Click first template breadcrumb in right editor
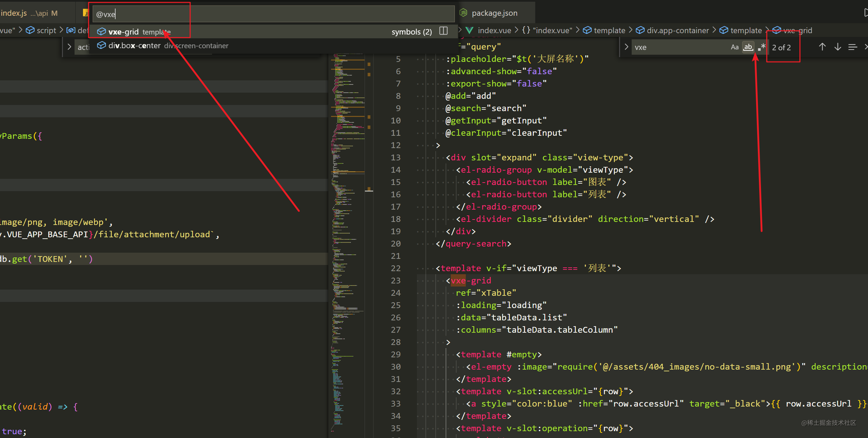Screen dimensions: 868x438 click(x=609, y=30)
